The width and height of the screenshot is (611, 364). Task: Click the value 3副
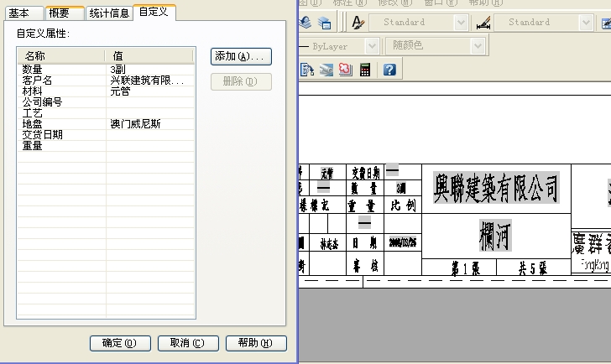point(117,70)
